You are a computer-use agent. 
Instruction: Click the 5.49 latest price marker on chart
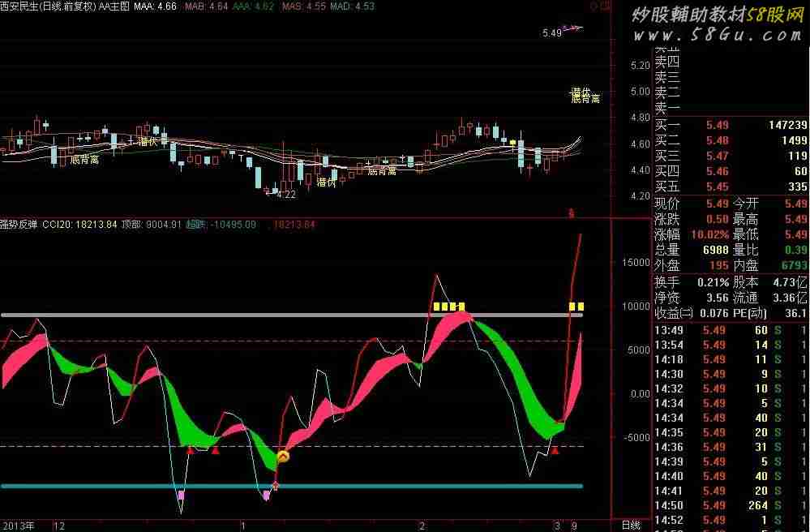(x=552, y=33)
